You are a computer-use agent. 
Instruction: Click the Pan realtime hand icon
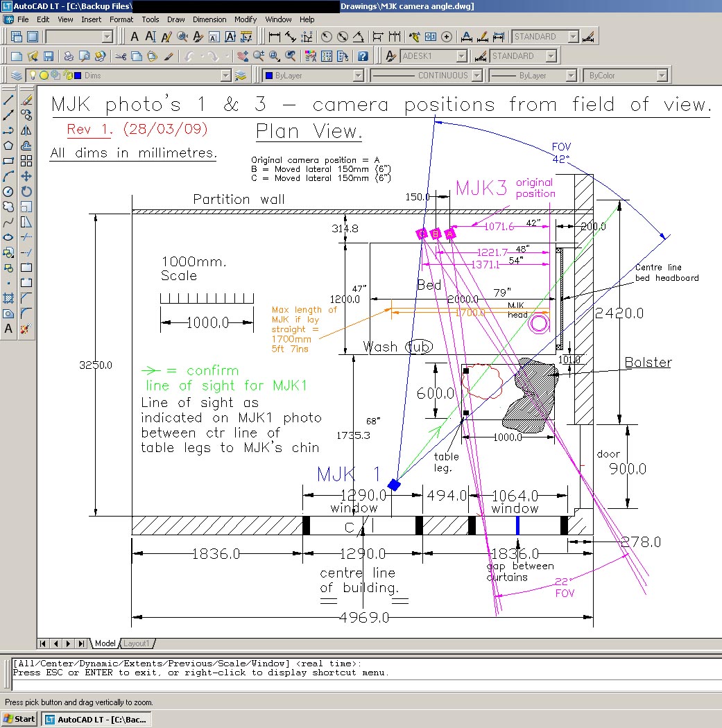tap(241, 56)
